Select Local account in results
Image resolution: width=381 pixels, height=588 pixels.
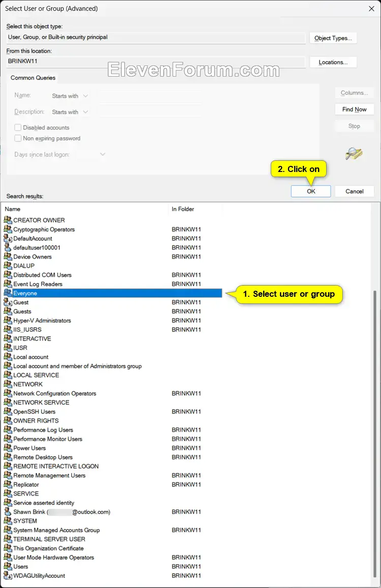(x=31, y=357)
